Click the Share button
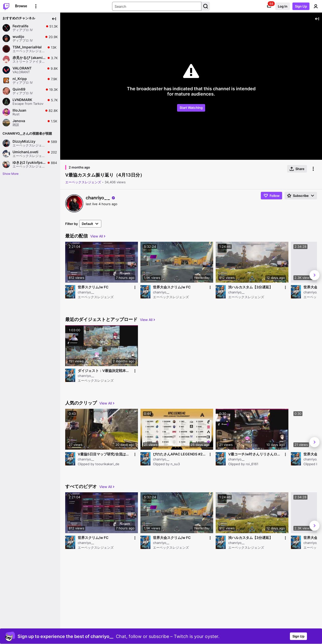Viewport: 322px width, 644px height. point(297,169)
